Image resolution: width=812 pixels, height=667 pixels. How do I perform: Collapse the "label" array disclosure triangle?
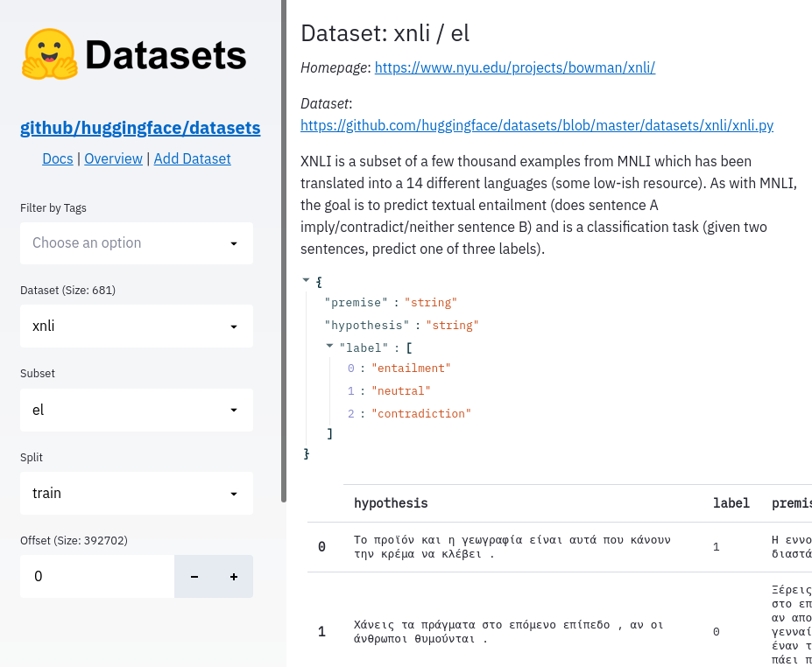point(329,347)
